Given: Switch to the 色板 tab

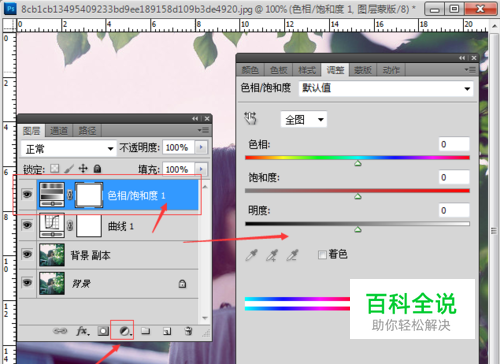Looking at the screenshot, I should (x=279, y=70).
